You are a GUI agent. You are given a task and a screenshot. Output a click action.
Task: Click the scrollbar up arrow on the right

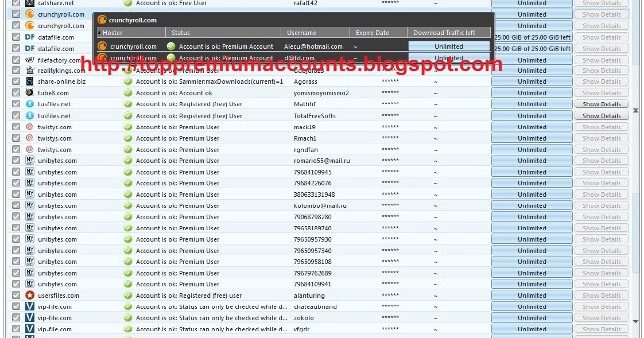tap(636, 110)
